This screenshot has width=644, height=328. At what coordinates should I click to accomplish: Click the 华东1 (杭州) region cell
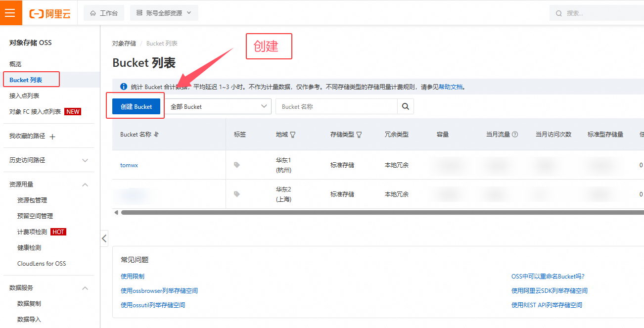pos(284,165)
